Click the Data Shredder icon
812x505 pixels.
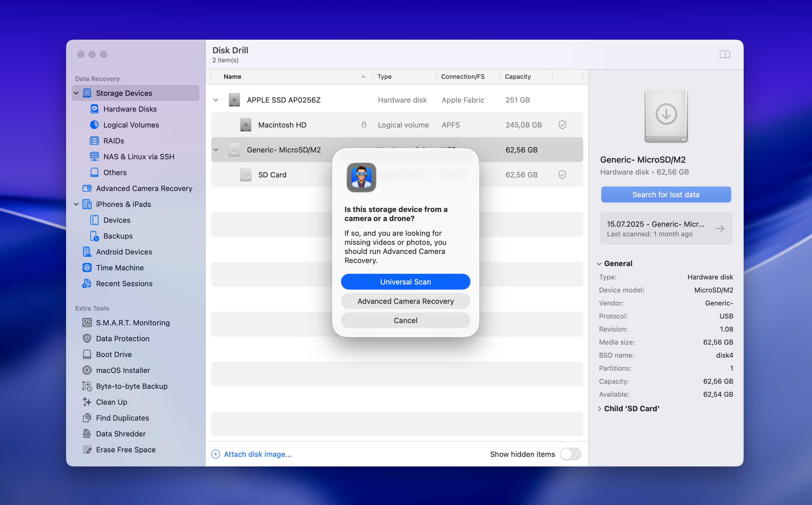87,434
